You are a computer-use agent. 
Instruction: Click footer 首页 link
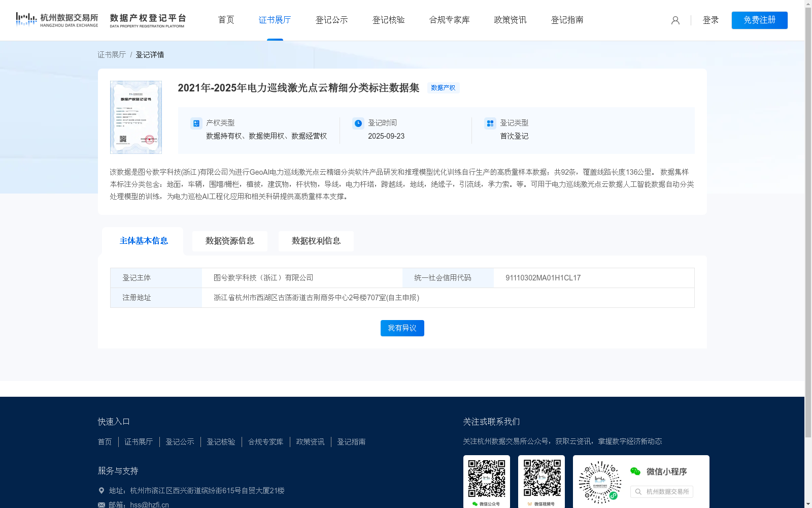105,442
